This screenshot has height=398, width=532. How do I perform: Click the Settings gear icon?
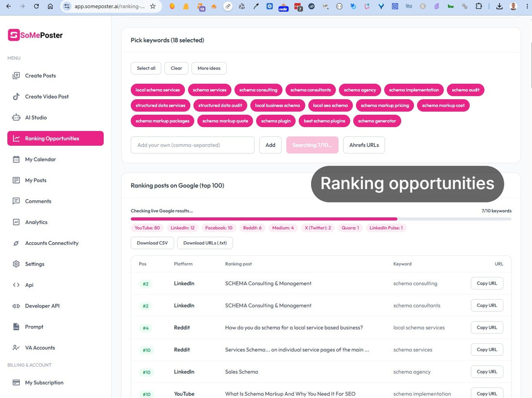[16, 264]
